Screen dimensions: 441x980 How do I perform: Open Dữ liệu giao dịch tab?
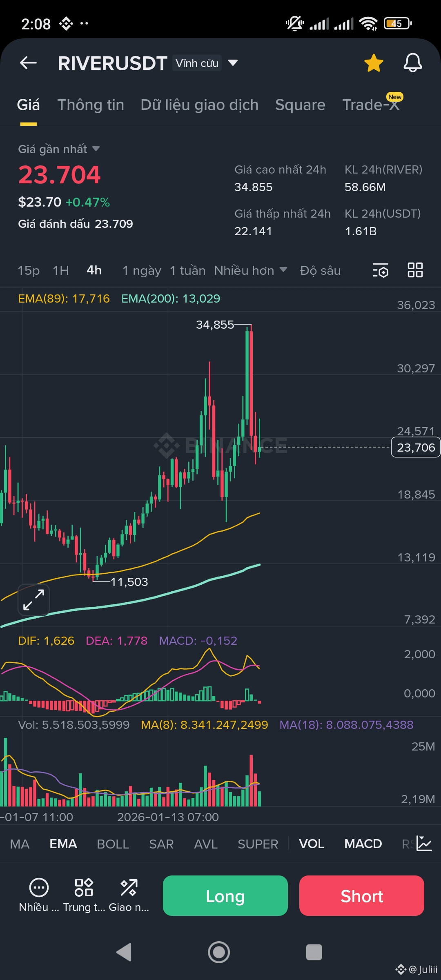tap(200, 105)
